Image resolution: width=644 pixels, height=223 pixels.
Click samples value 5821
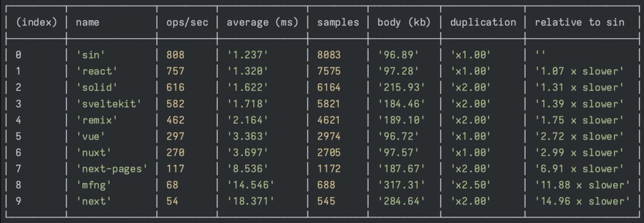coord(328,103)
